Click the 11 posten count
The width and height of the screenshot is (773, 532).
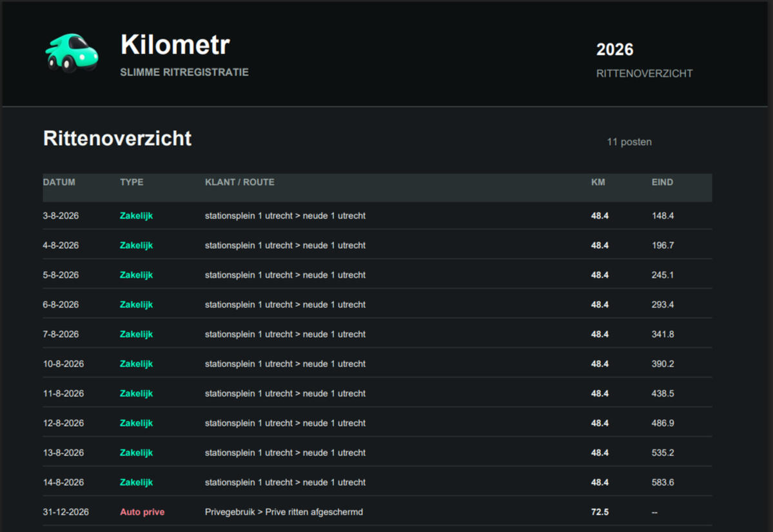(629, 142)
